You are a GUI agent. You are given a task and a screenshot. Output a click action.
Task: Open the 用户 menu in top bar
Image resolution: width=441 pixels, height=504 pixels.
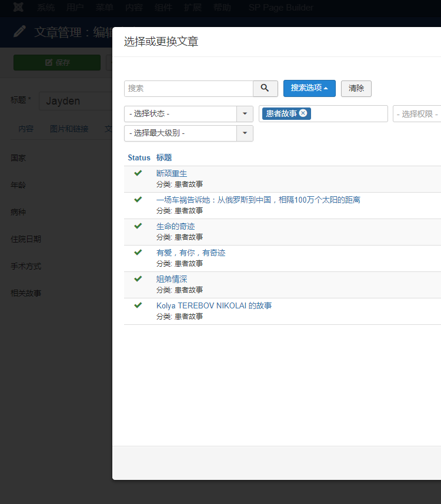click(75, 8)
